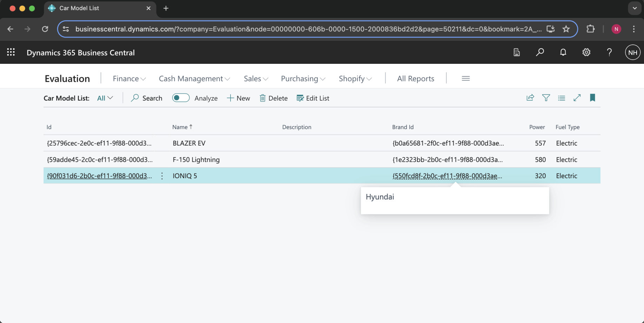Open the Shopify menu
This screenshot has width=644, height=323.
pyautogui.click(x=355, y=79)
